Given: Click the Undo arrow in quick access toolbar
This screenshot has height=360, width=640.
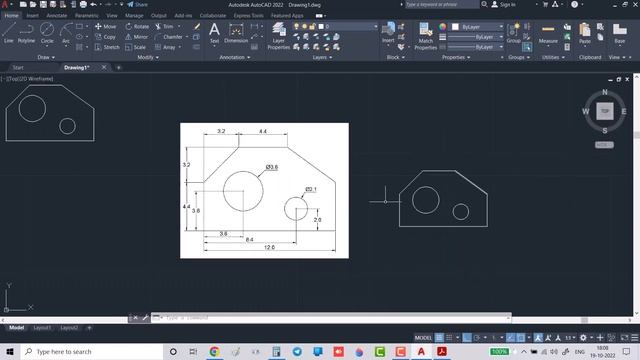Looking at the screenshot, I should tap(93, 4).
